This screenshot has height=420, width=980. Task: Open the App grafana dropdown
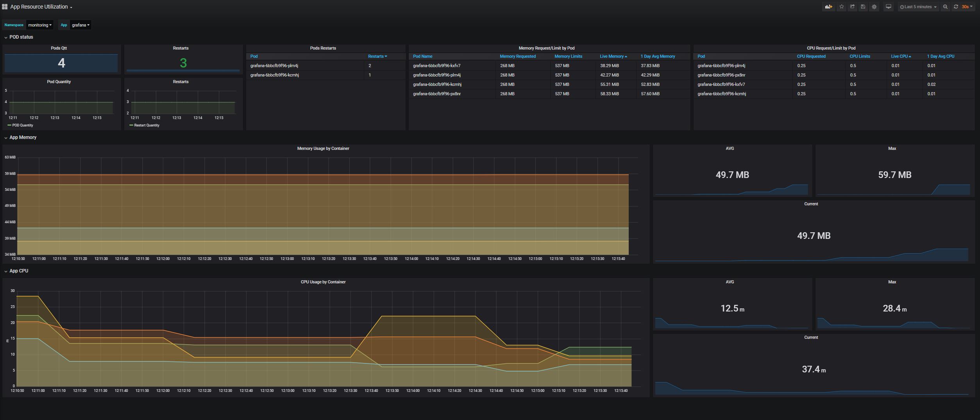[80, 25]
